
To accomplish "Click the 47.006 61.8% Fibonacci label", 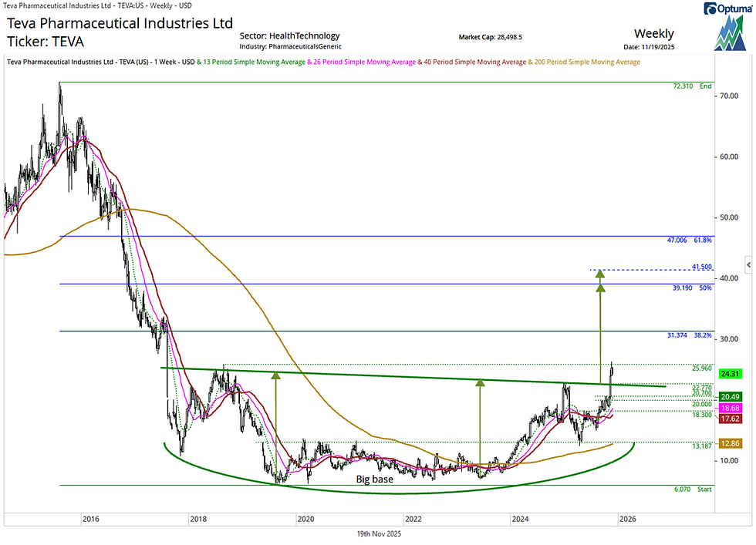I will (x=689, y=240).
